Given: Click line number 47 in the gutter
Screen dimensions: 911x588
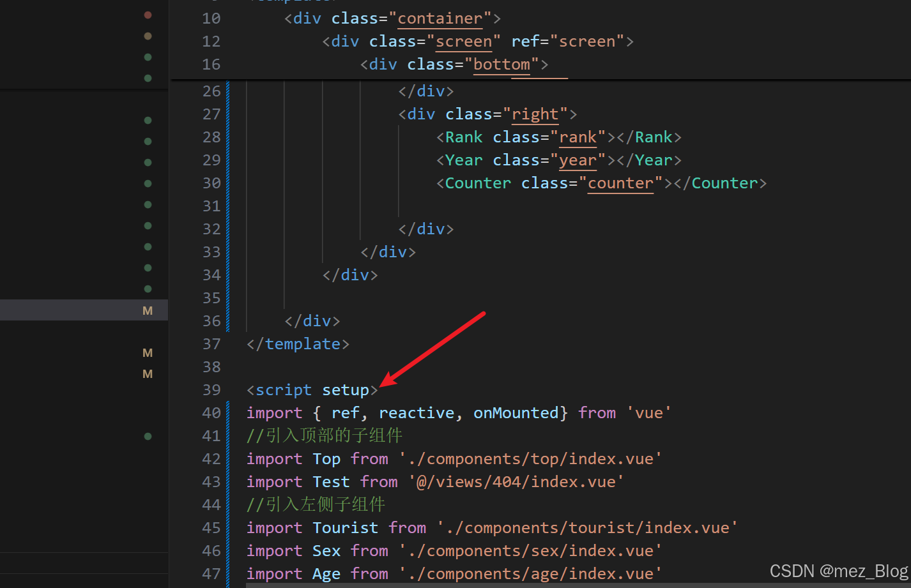Looking at the screenshot, I should [x=211, y=574].
